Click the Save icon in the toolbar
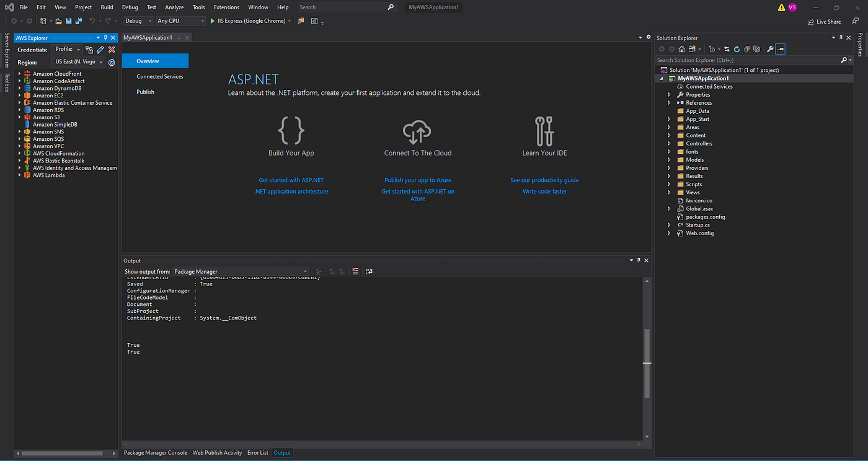 [x=69, y=21]
